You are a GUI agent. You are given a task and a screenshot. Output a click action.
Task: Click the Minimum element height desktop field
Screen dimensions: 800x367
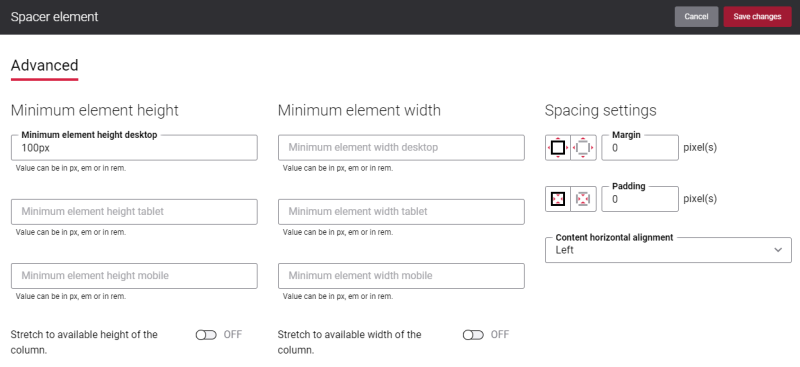(x=134, y=148)
